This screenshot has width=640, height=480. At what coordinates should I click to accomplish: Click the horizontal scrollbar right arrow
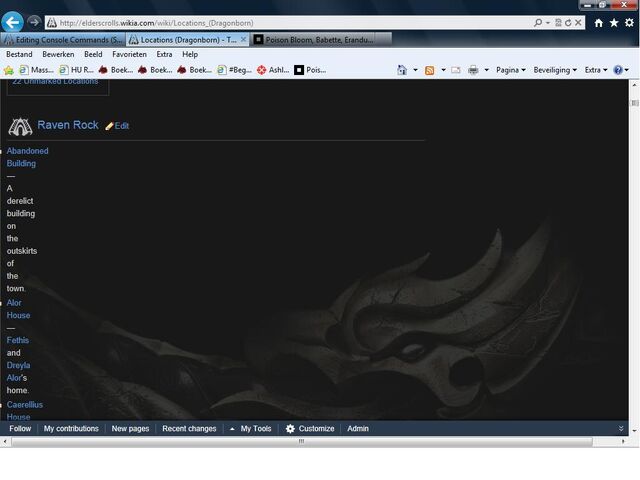[x=623, y=441]
